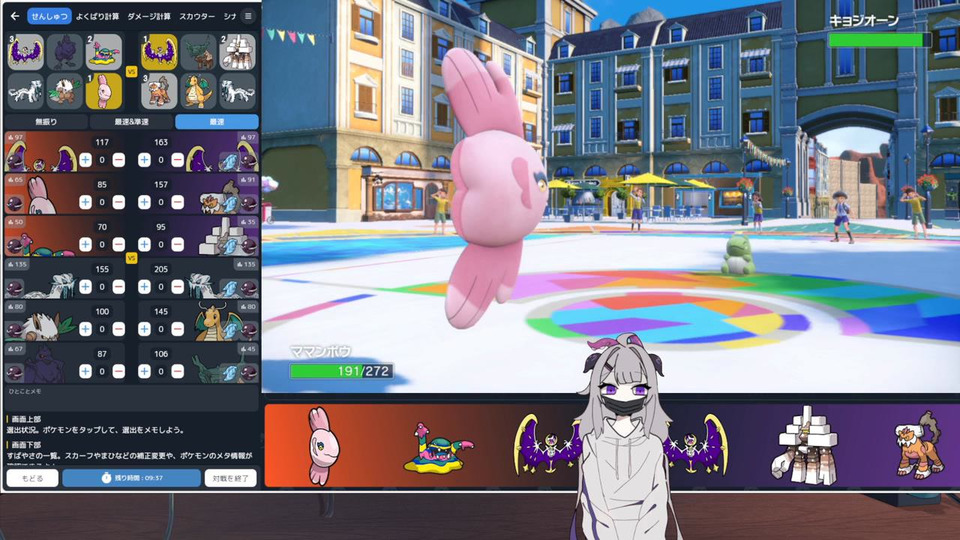
Task: Select my white wolf Pokémon icon
Action: coord(26,91)
